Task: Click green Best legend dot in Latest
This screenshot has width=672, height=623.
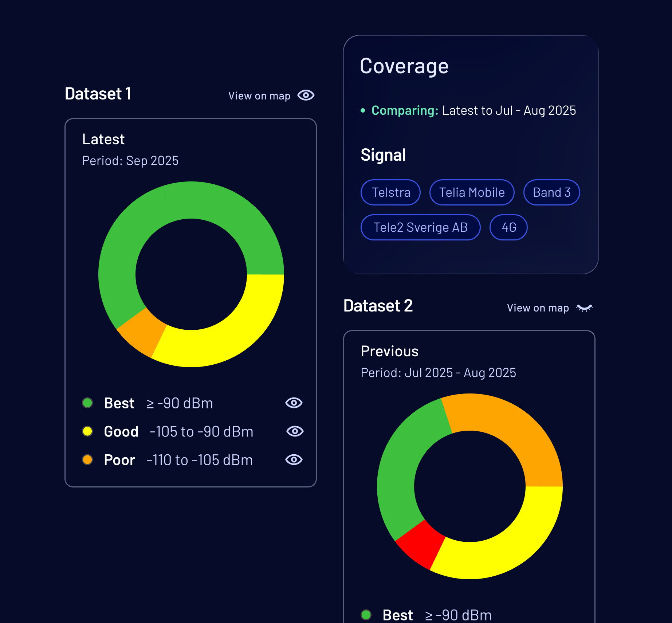Action: pos(87,403)
